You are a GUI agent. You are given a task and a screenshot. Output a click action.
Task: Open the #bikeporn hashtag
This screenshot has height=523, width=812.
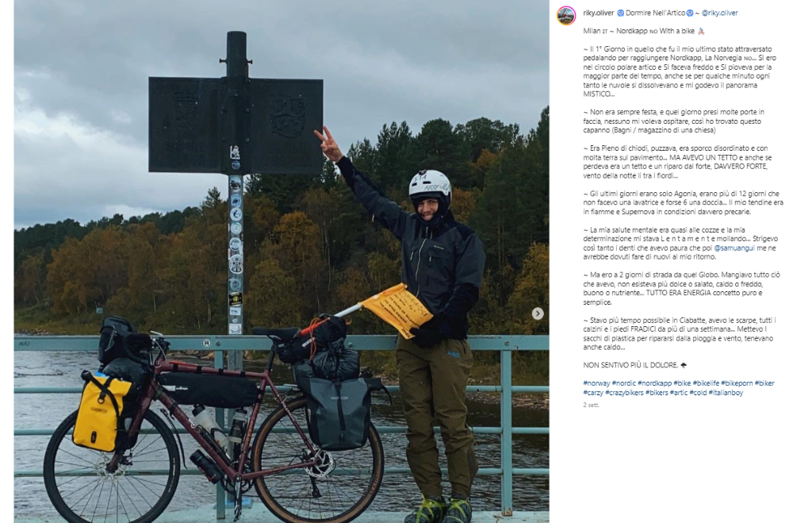737,383
